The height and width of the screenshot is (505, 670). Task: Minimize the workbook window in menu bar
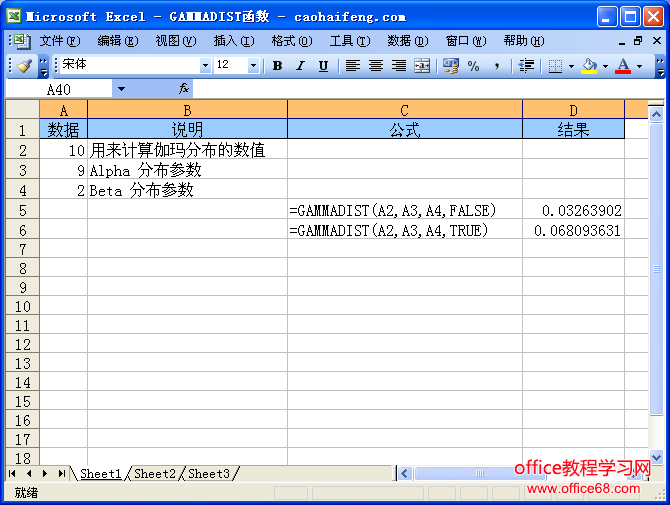tap(622, 42)
